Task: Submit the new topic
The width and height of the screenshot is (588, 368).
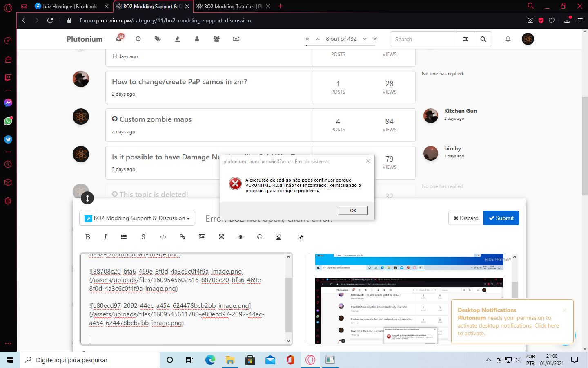Action: (501, 218)
